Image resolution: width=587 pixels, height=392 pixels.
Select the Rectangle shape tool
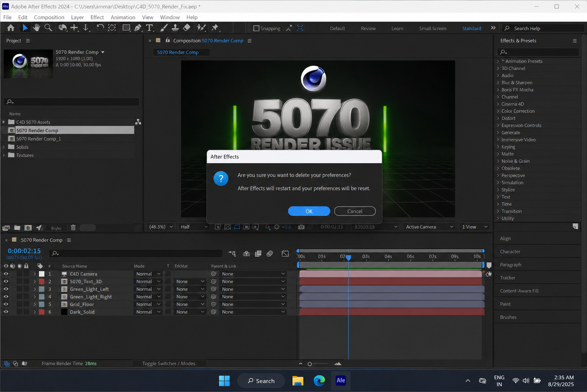click(x=126, y=28)
